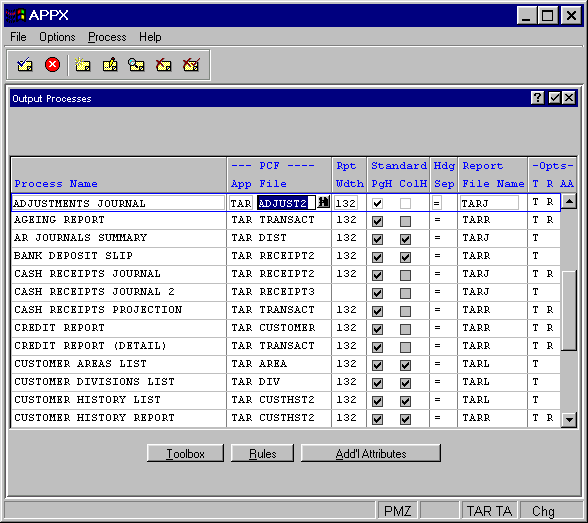Click the TARJ report file name field in first row
The image size is (588, 523).
coord(489,203)
